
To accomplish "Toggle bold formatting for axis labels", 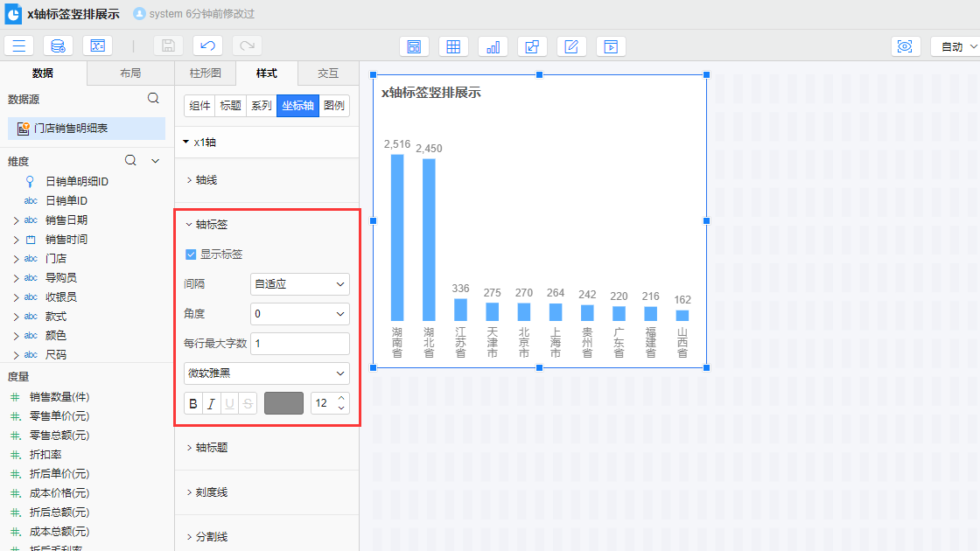I will 192,403.
